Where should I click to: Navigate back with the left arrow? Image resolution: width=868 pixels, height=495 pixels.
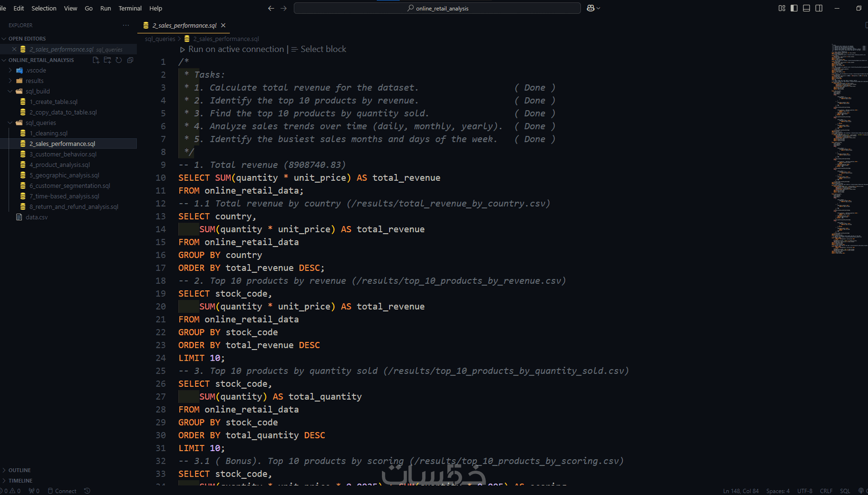[x=271, y=8]
